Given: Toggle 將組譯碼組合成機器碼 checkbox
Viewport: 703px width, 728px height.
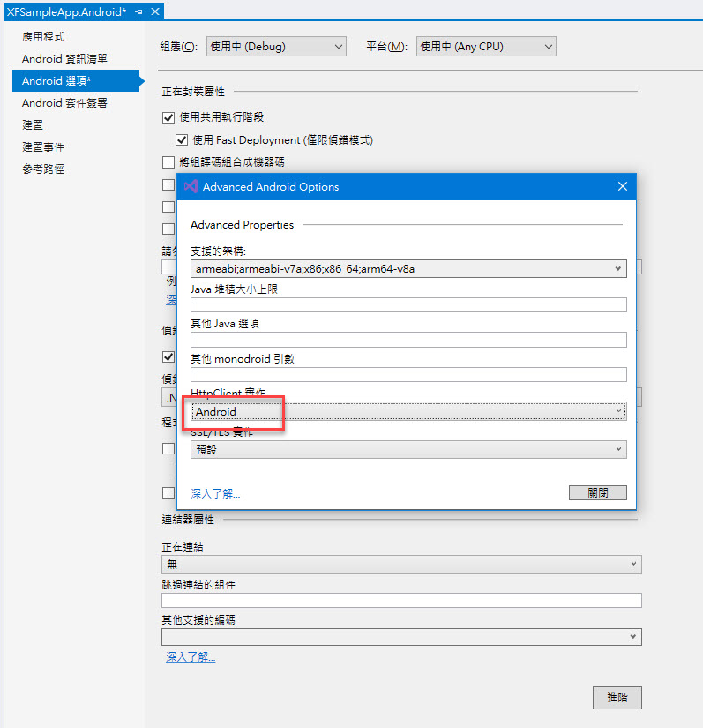Looking at the screenshot, I should (168, 162).
